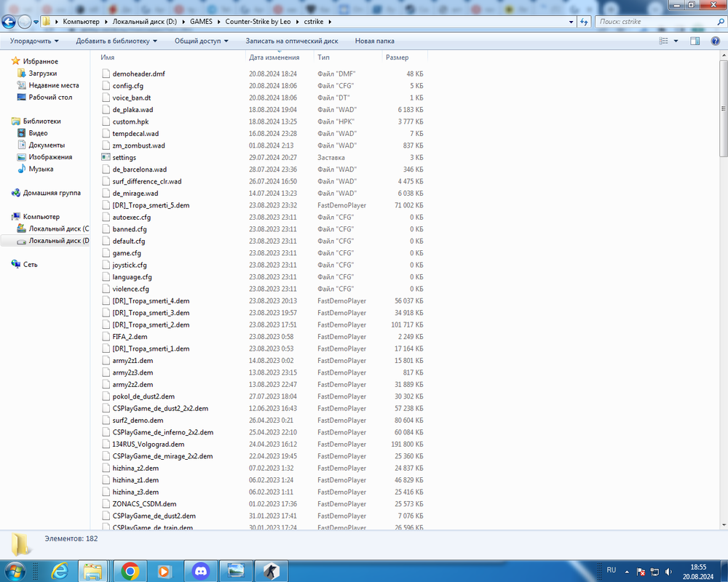Open Help with the question mark icon
The width and height of the screenshot is (728, 582).
coord(716,41)
